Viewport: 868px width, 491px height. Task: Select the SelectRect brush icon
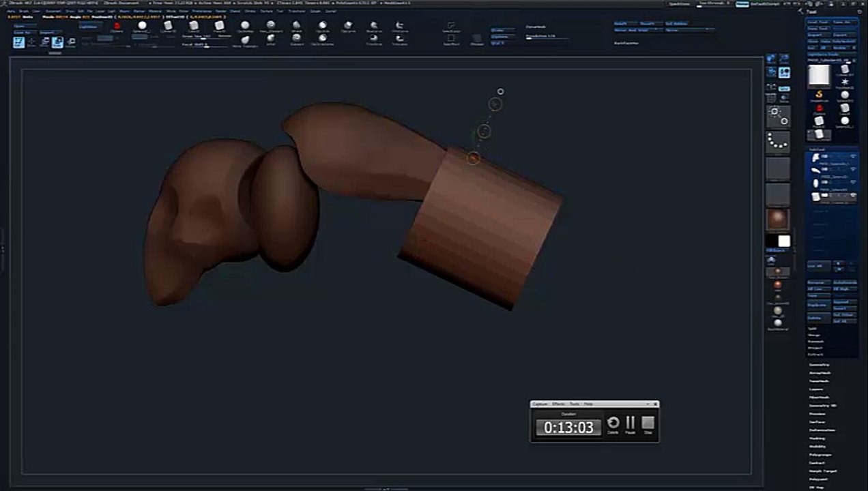(x=450, y=39)
